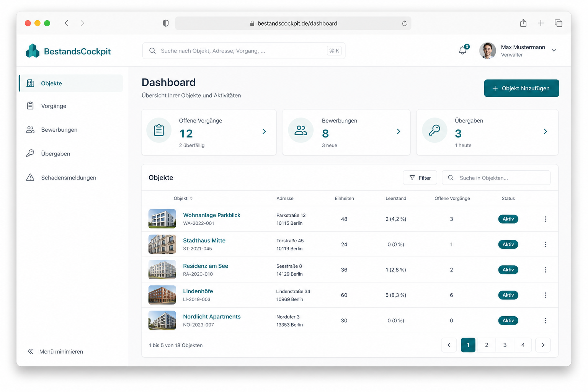
Task: Click the Objekt hinzufügen button
Action: [x=521, y=88]
